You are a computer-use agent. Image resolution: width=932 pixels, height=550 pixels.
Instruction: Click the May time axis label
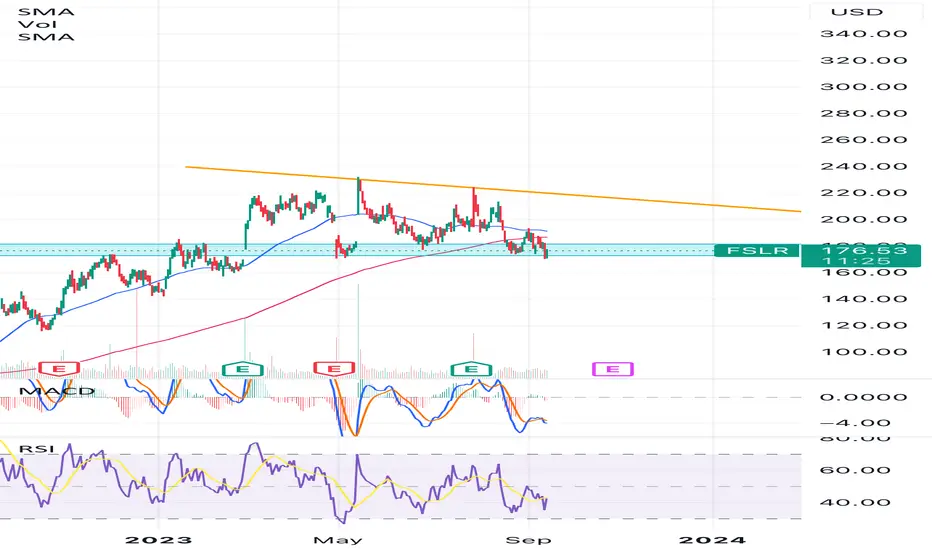[x=338, y=540]
